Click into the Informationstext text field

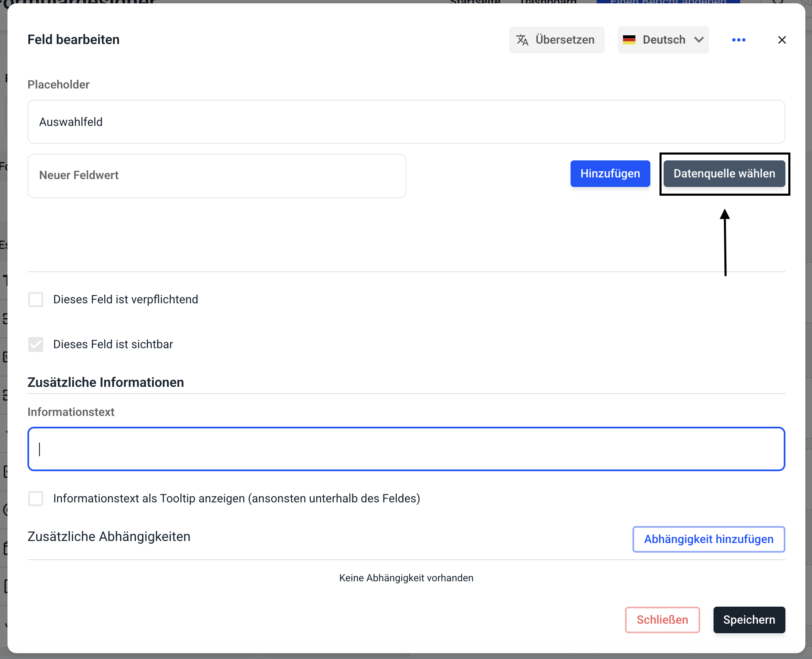click(x=406, y=449)
